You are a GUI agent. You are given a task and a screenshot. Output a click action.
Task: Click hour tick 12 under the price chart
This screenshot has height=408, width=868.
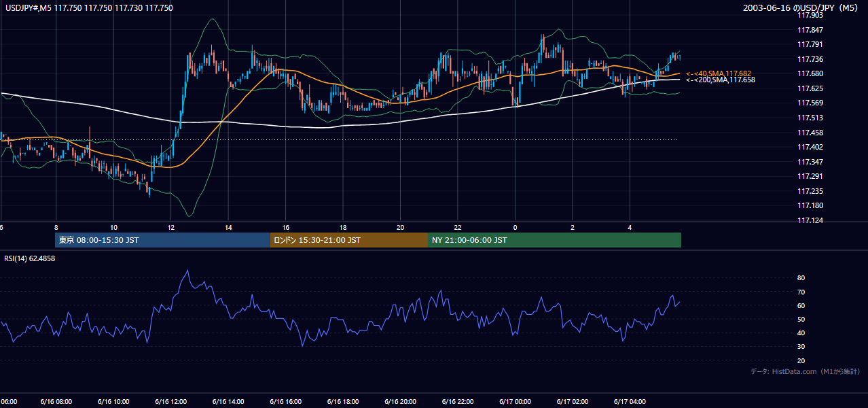171,227
